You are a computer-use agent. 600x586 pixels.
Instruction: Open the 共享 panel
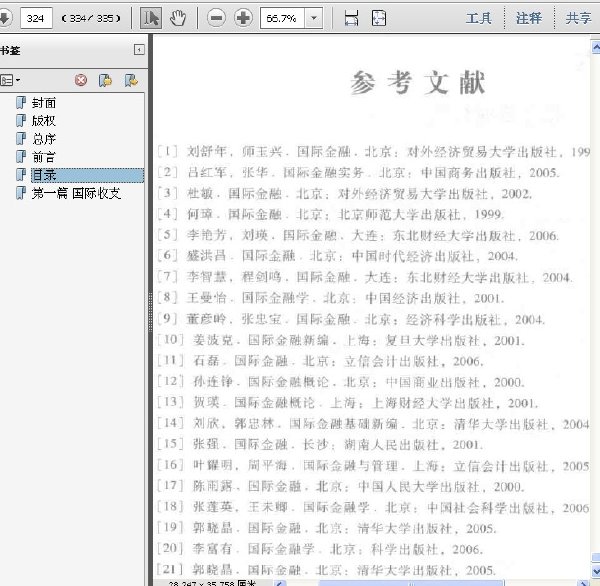tap(579, 18)
